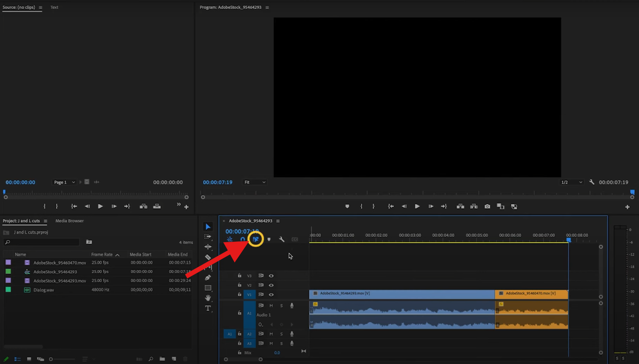Open the Fit zoom level dropdown

coord(255,182)
